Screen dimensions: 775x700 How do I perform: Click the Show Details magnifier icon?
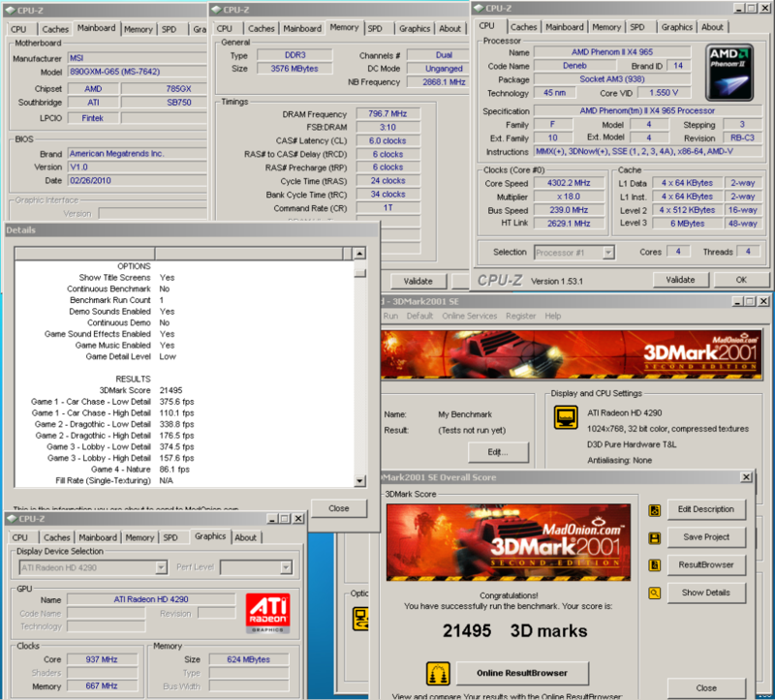[x=655, y=593]
